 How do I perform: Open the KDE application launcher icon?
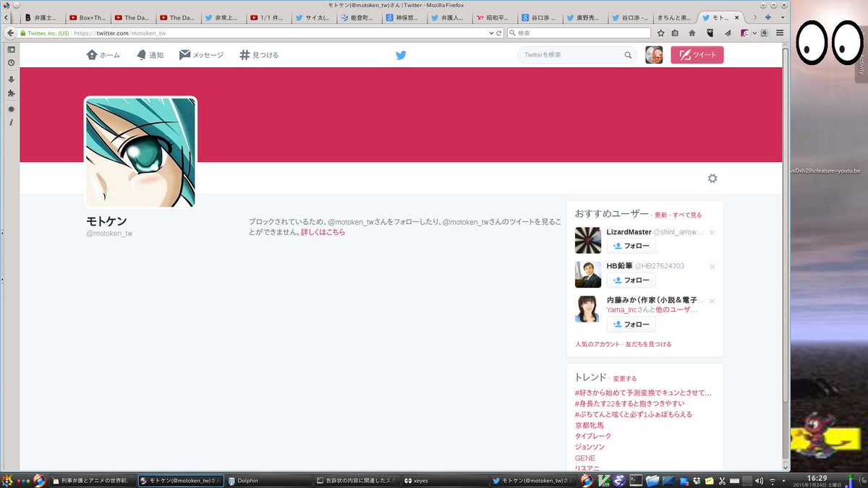[x=7, y=480]
